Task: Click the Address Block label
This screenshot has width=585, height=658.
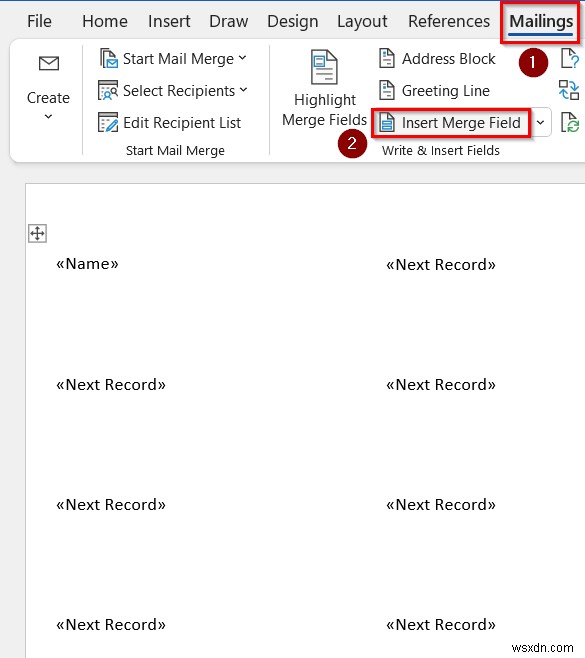Action: (449, 59)
